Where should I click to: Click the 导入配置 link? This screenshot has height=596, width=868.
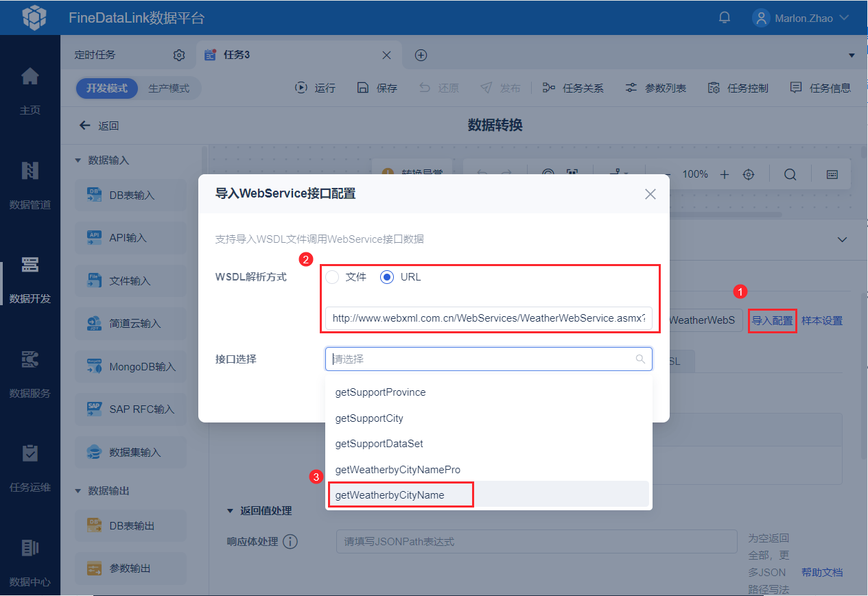coord(772,320)
